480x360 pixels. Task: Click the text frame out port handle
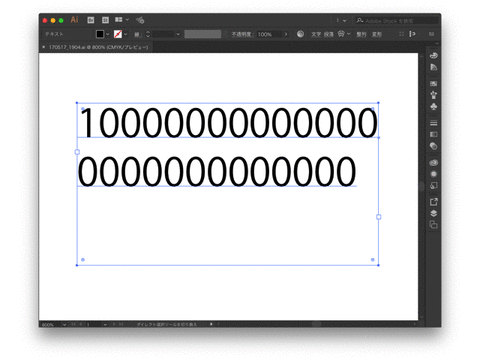tap(379, 217)
